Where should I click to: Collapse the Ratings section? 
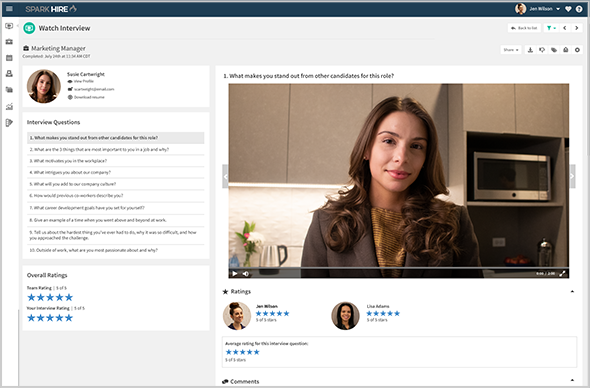tap(572, 291)
